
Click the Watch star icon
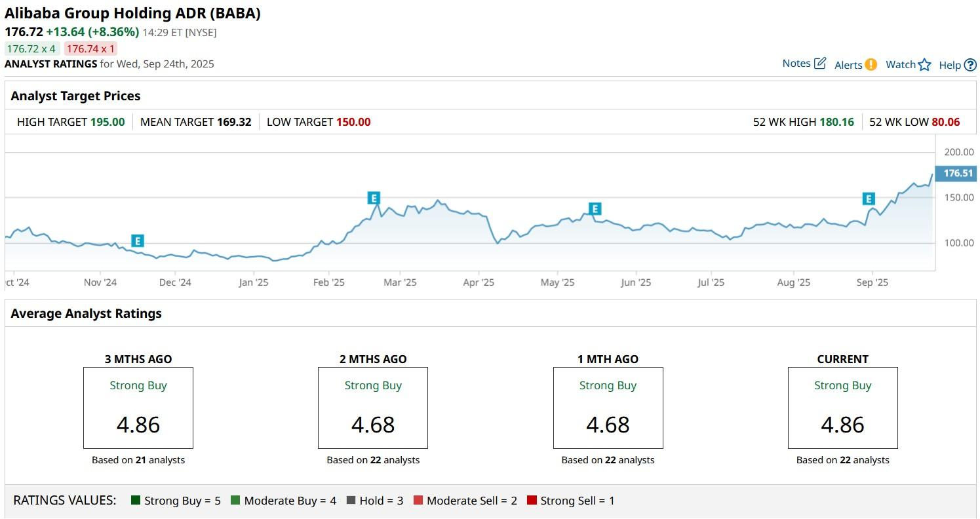(x=924, y=64)
